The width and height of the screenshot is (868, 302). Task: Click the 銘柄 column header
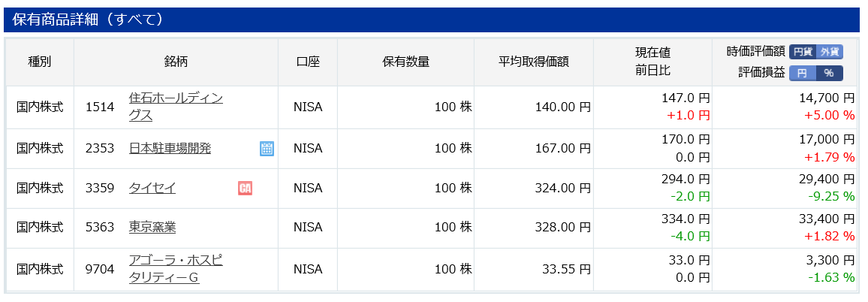(x=176, y=62)
